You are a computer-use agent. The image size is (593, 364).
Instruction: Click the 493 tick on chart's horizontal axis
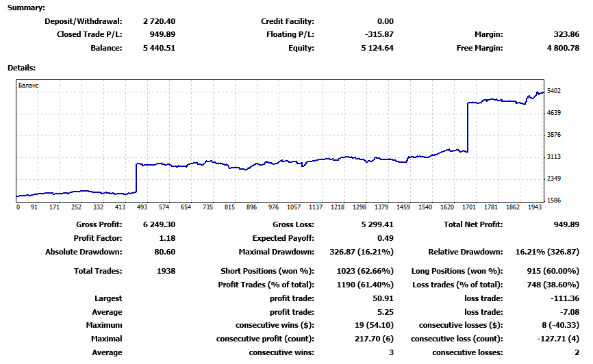[142, 207]
